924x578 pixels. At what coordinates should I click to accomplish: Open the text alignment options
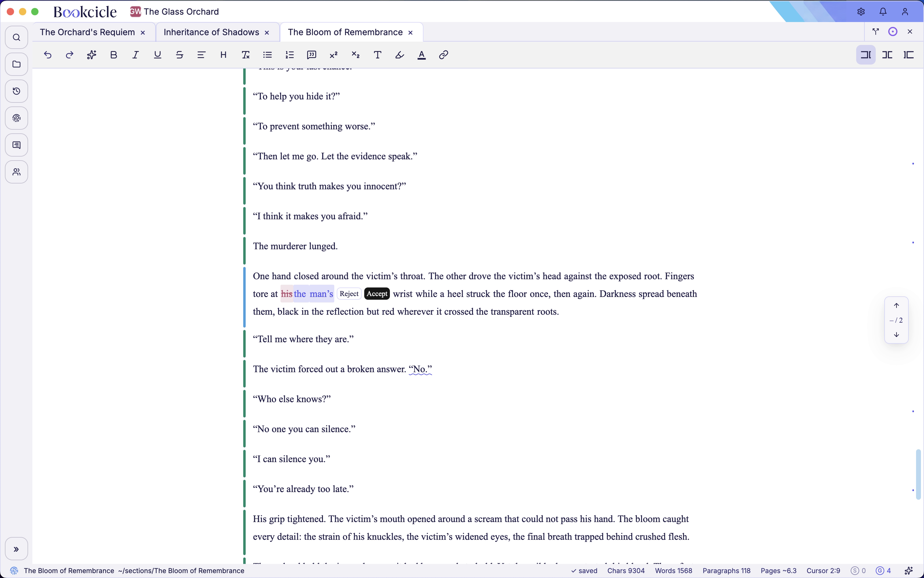202,55
